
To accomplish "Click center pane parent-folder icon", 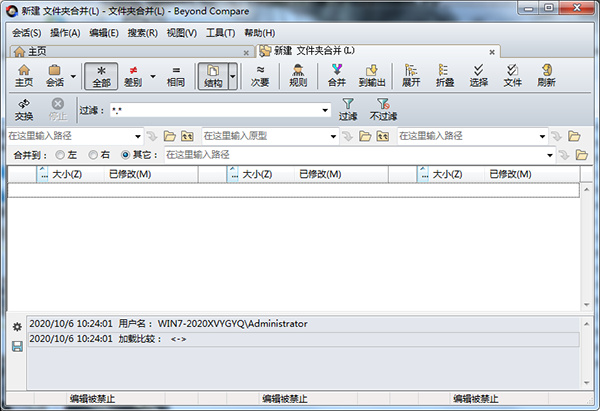I will (x=383, y=136).
